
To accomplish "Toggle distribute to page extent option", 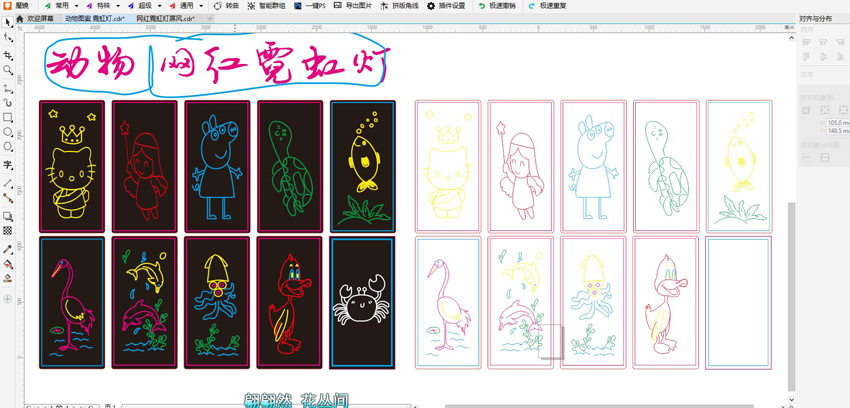I will (825, 157).
